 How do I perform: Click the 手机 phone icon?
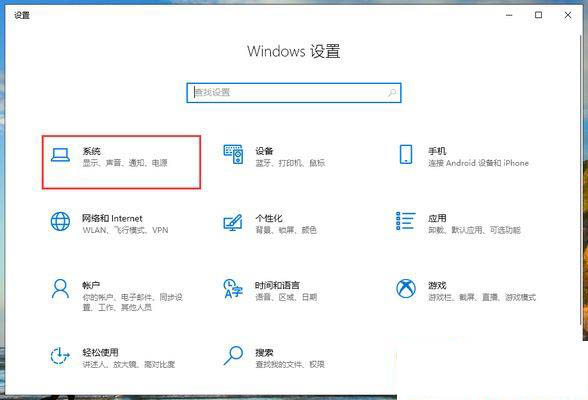[x=406, y=154]
